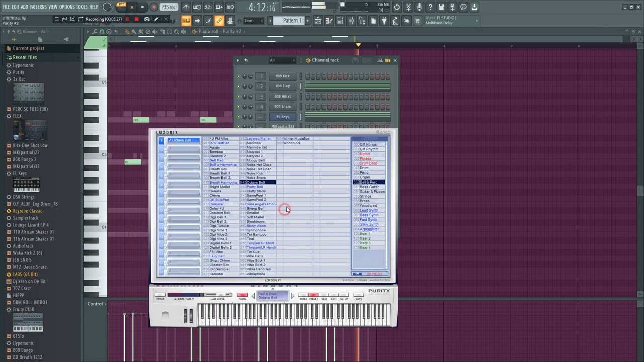Viewport: 644px width, 362px height.
Task: Click the screenshot camera icon in recording bar
Action: 147,19
